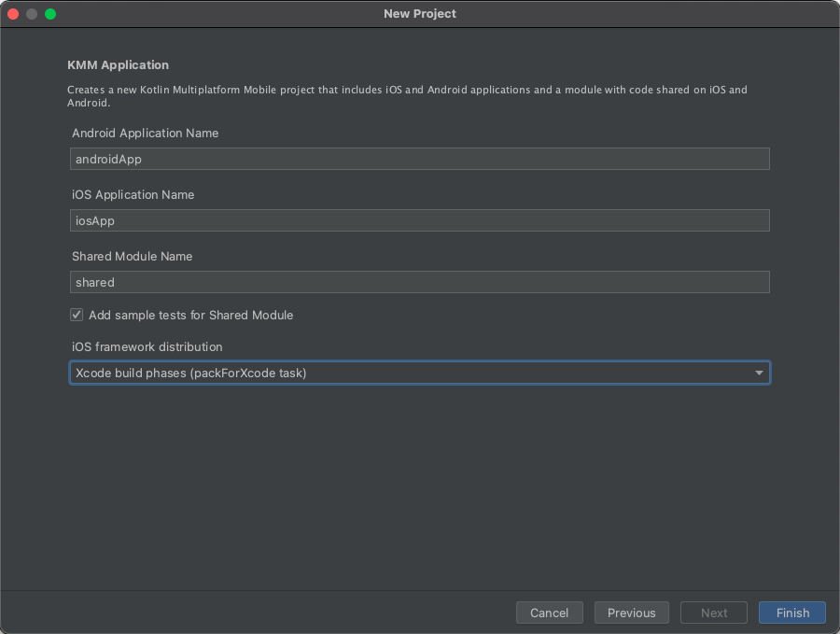The image size is (840, 634).
Task: Confirm project creation with Finish
Action: click(791, 613)
